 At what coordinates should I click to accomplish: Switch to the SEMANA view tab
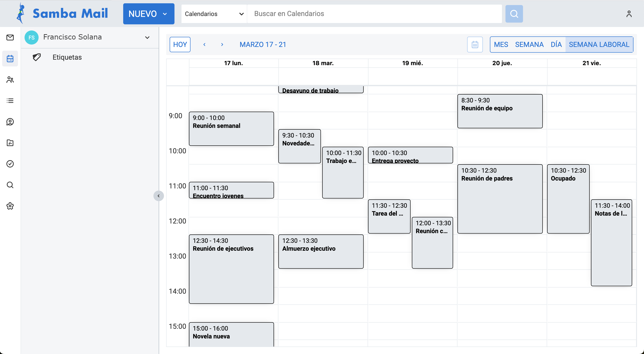pos(529,45)
